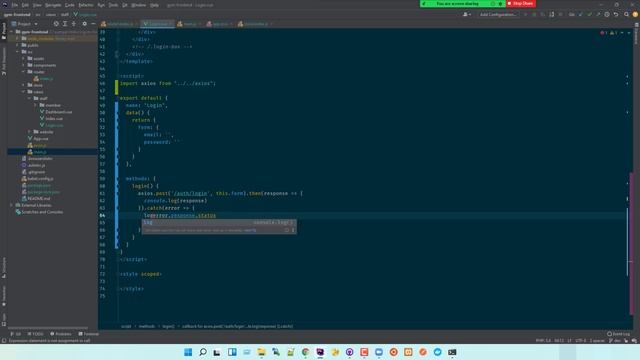Click the Stop Share button
This screenshot has height=360, width=640.
(521, 3)
